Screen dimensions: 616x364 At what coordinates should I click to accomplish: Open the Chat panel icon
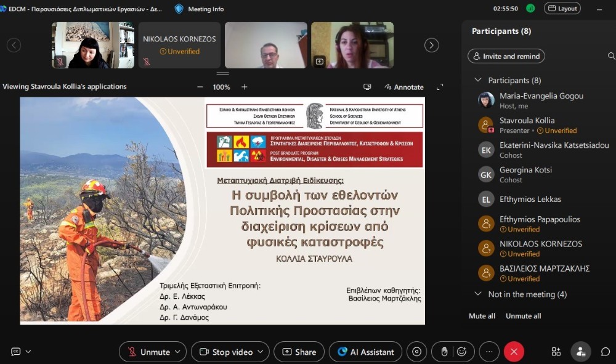tap(605, 352)
